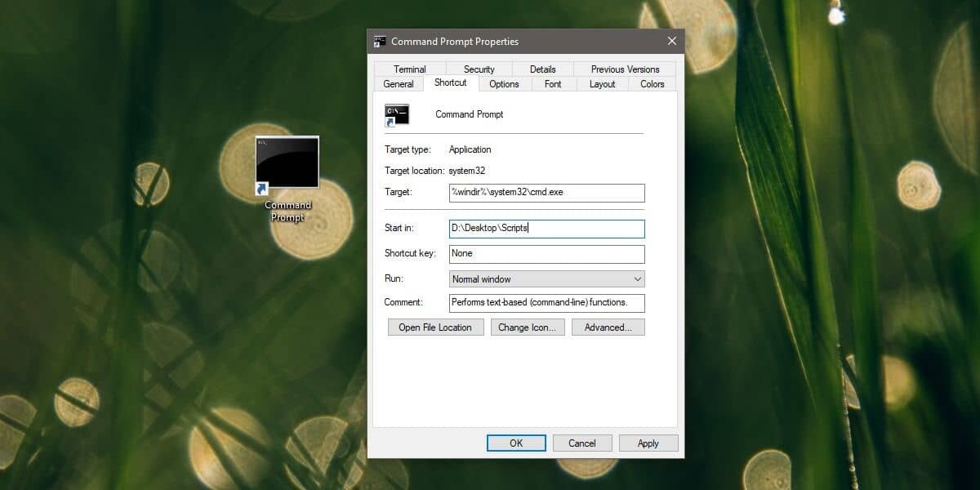Open the Security tab
The image size is (980, 490).
(479, 69)
